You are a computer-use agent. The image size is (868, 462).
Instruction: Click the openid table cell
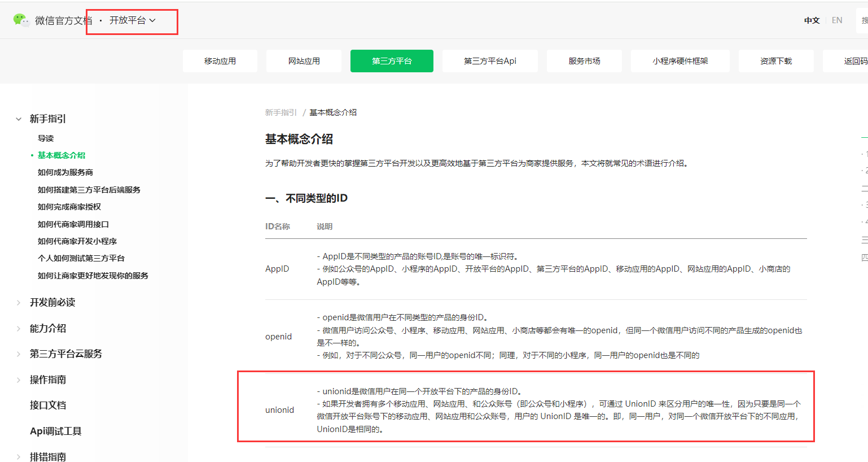(x=279, y=337)
